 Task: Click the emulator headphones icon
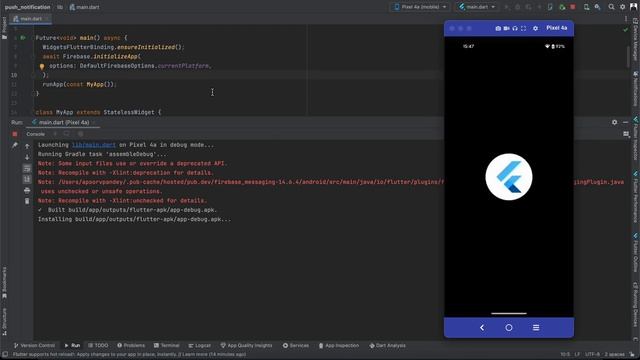[515, 28]
